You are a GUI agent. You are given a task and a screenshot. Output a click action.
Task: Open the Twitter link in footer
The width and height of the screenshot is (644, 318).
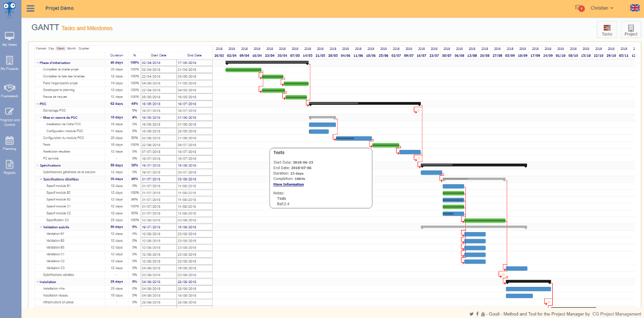[471, 314]
